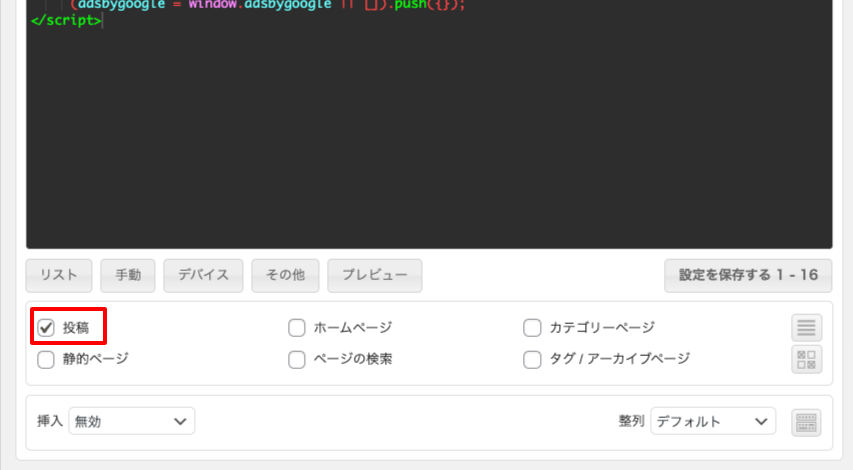Uncheck the 投稿 checkbox

pyautogui.click(x=46, y=327)
